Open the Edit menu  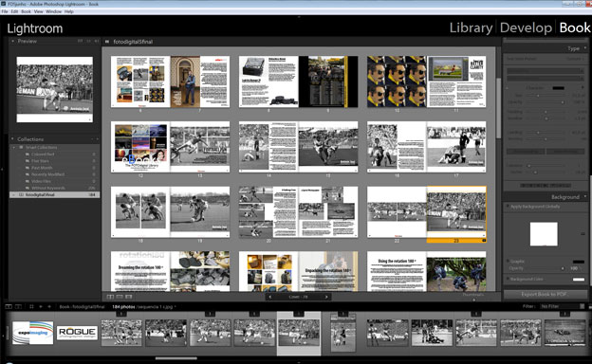click(14, 11)
